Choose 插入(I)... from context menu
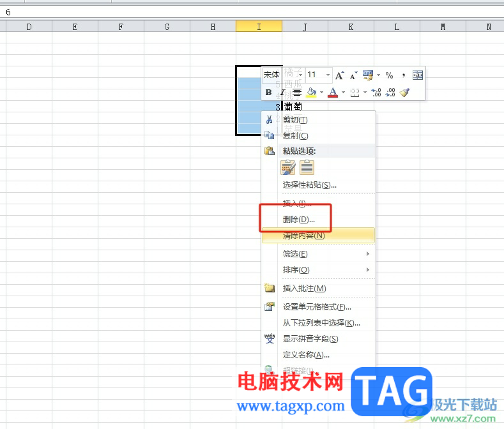504x429 pixels. coord(318,203)
